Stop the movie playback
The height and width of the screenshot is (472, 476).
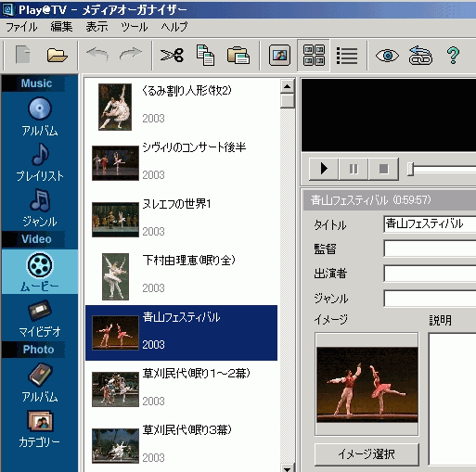pos(383,169)
